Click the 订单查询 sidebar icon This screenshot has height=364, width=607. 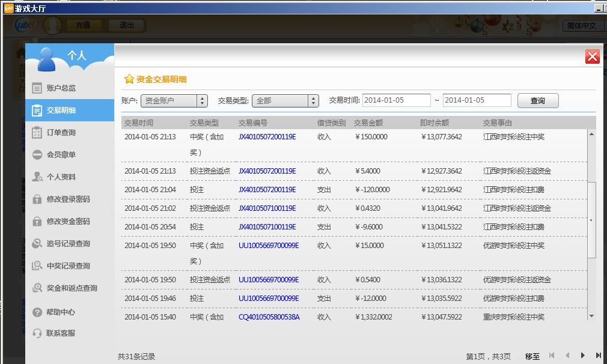pyautogui.click(x=37, y=133)
